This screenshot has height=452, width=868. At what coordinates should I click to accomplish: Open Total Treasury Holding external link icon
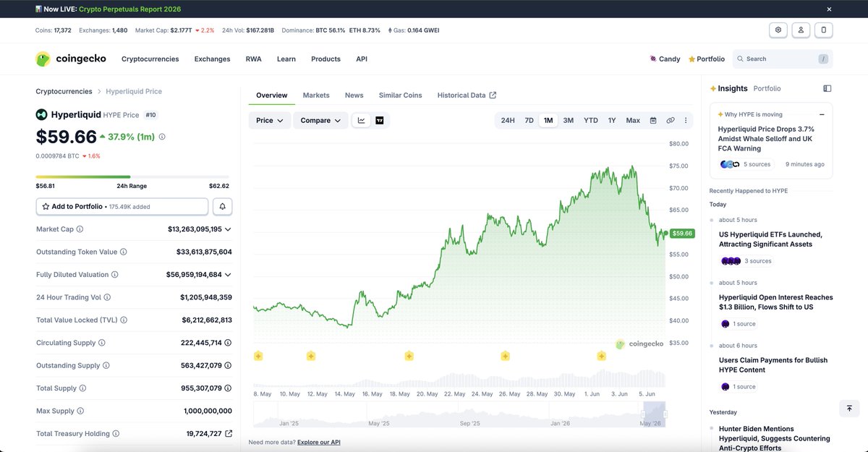(x=229, y=434)
